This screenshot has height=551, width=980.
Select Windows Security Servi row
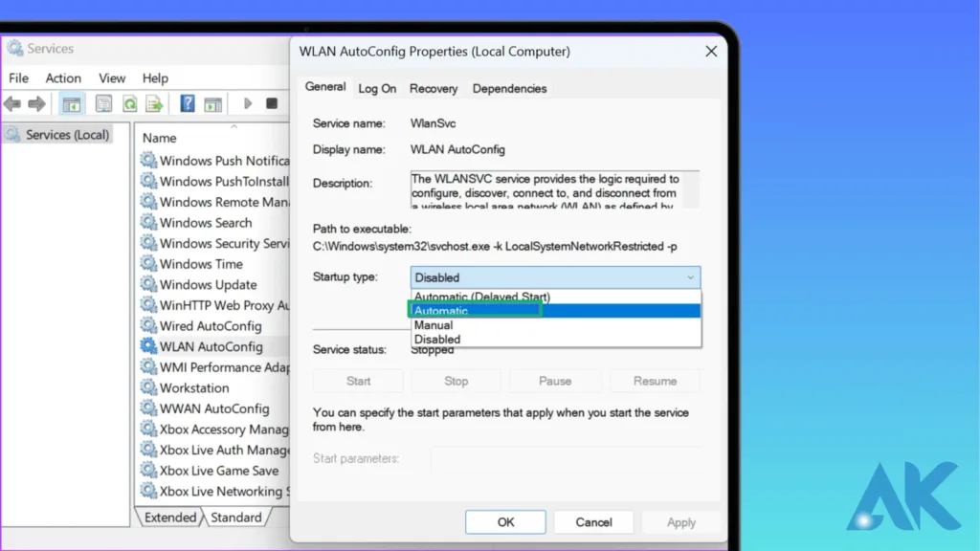click(x=214, y=243)
